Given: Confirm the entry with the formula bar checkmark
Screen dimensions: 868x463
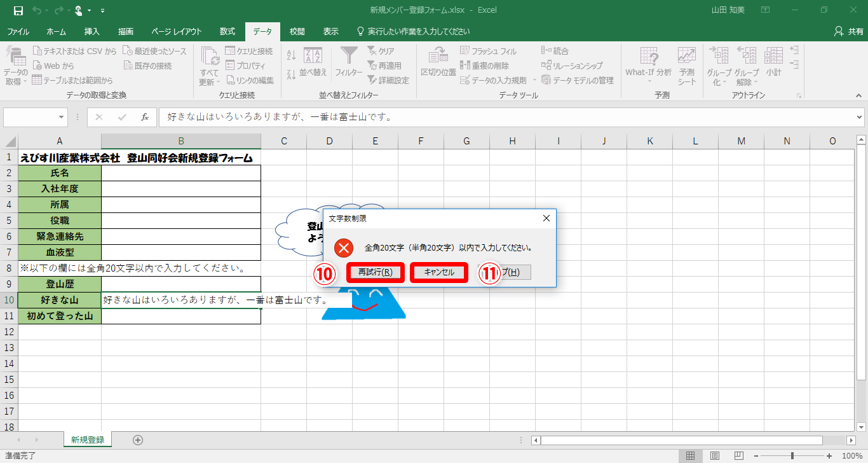Looking at the screenshot, I should click(x=122, y=117).
